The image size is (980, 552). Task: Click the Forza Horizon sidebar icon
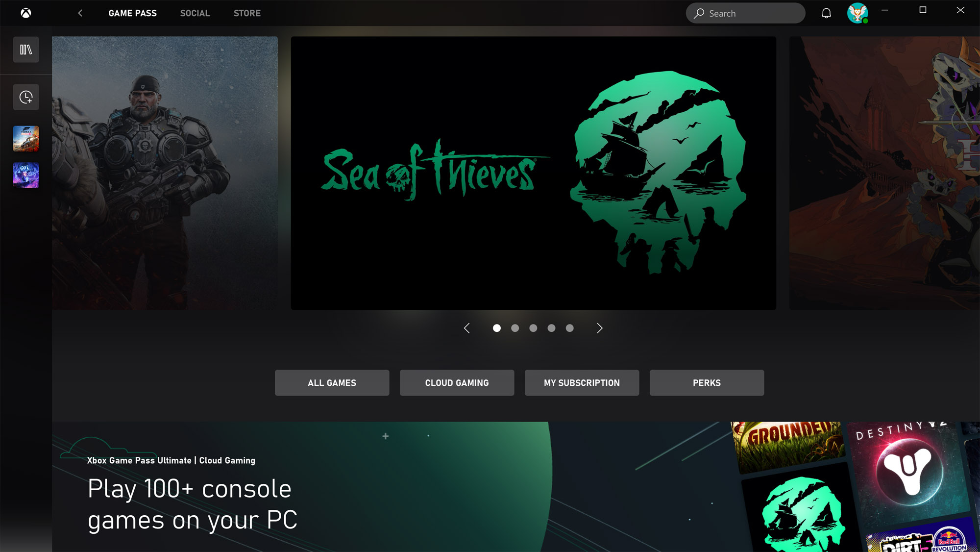[x=25, y=138]
